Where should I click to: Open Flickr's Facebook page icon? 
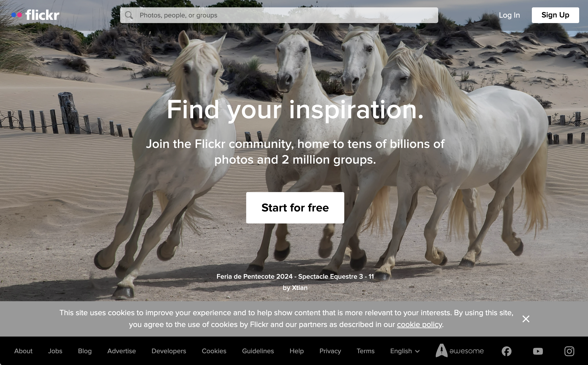507,351
